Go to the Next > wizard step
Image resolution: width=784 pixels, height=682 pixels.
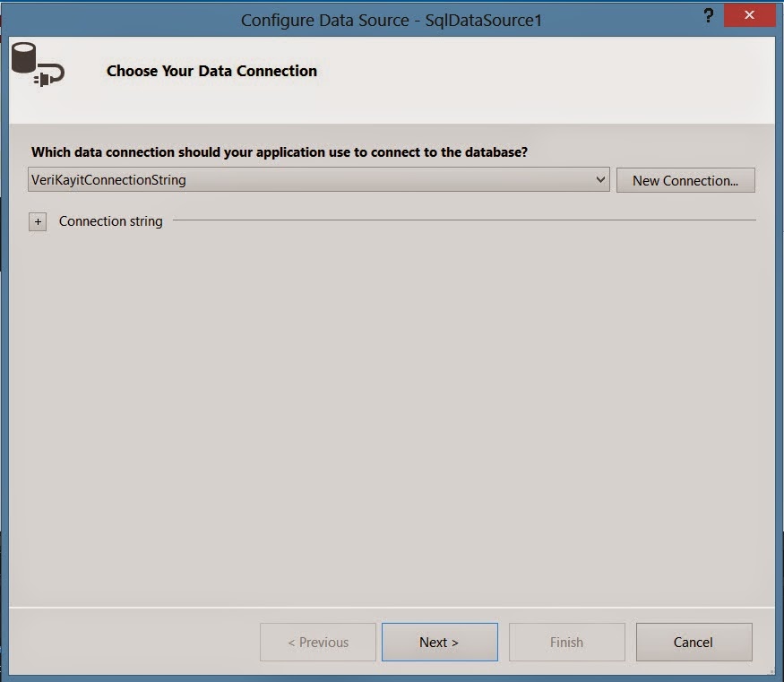440,642
